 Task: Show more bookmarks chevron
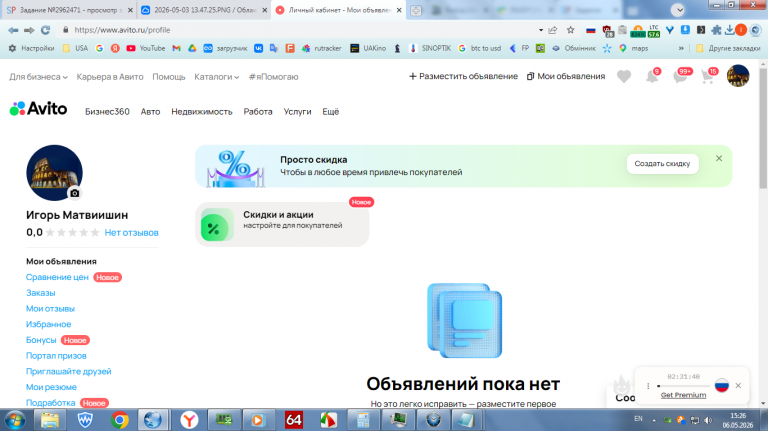click(681, 48)
